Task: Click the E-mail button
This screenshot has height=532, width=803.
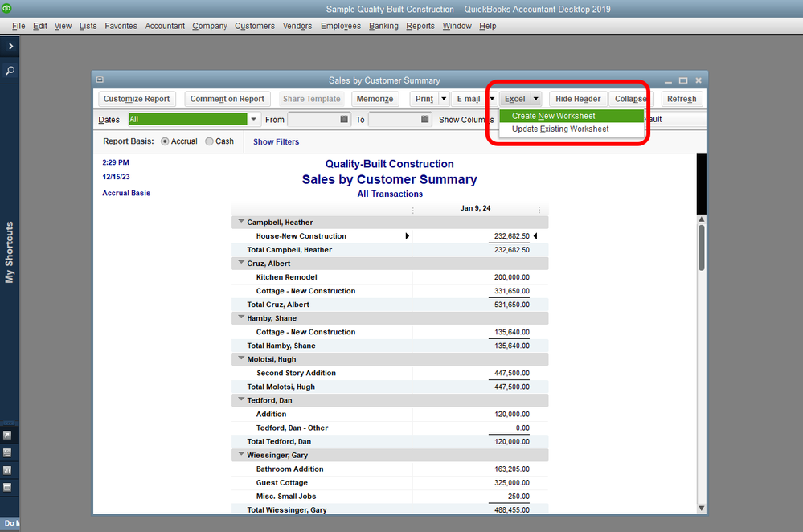Action: tap(469, 99)
